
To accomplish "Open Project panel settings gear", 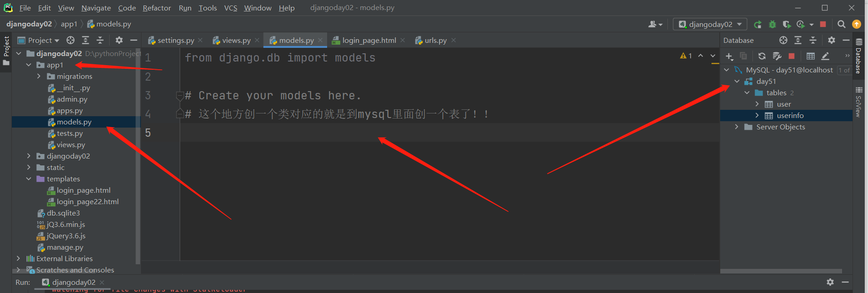I will pos(119,40).
